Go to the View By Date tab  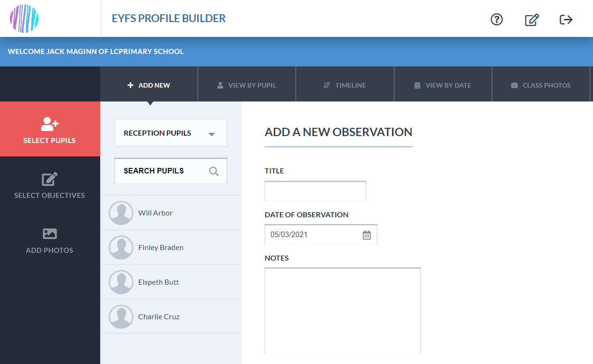(443, 85)
